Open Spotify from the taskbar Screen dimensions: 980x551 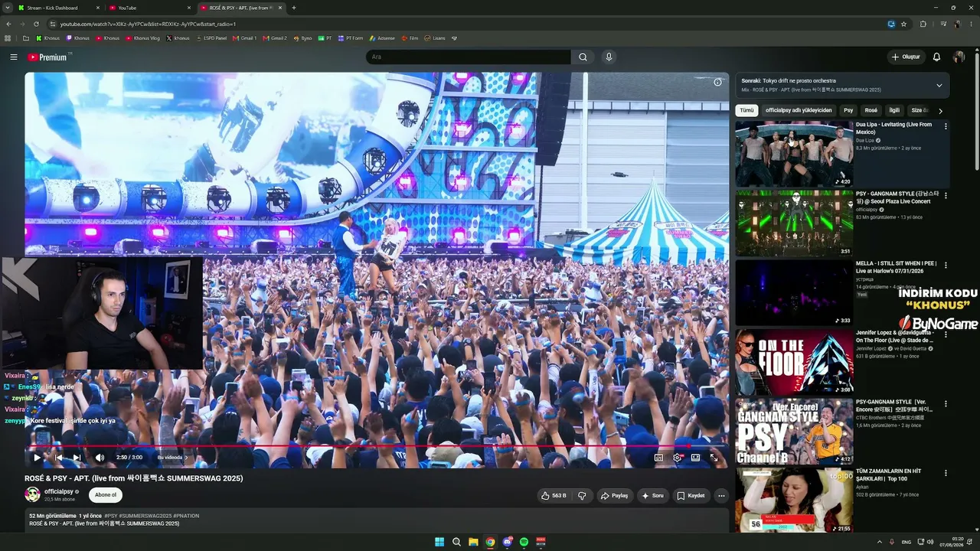(x=524, y=542)
